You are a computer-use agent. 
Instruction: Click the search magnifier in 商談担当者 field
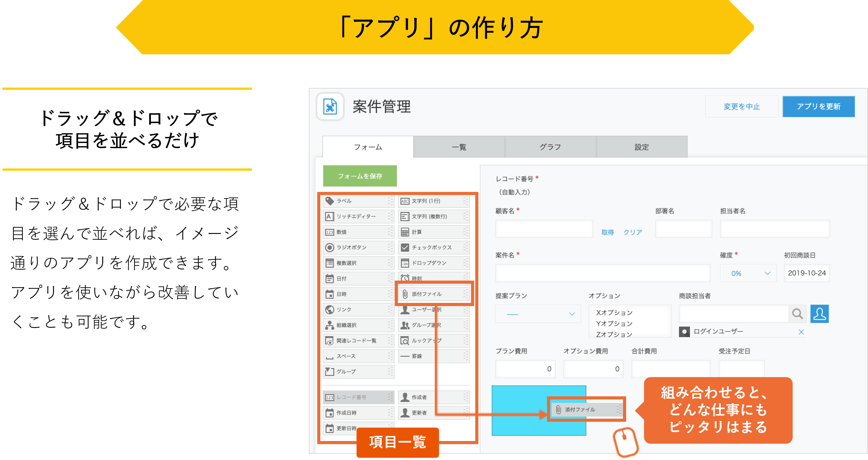pyautogui.click(x=797, y=314)
